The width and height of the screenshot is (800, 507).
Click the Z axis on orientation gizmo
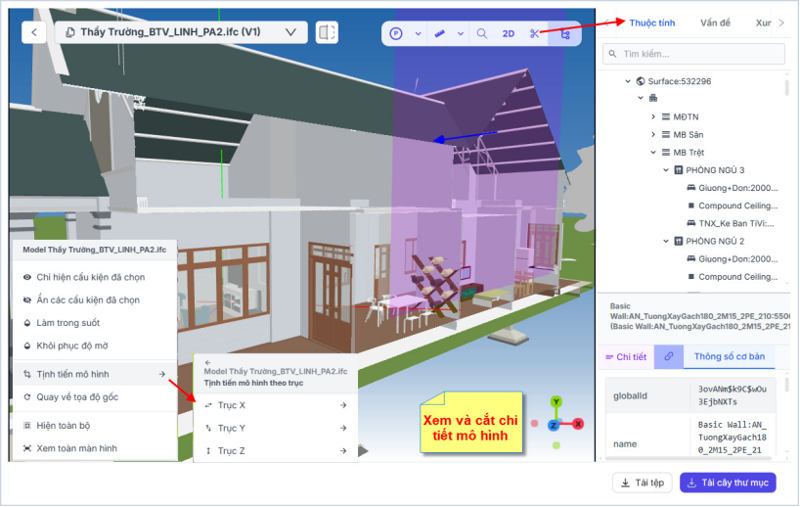click(554, 425)
